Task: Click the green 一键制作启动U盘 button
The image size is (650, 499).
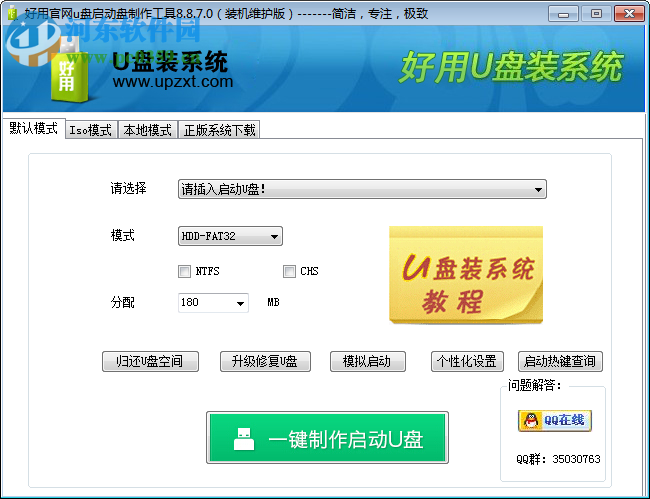Action: point(327,438)
